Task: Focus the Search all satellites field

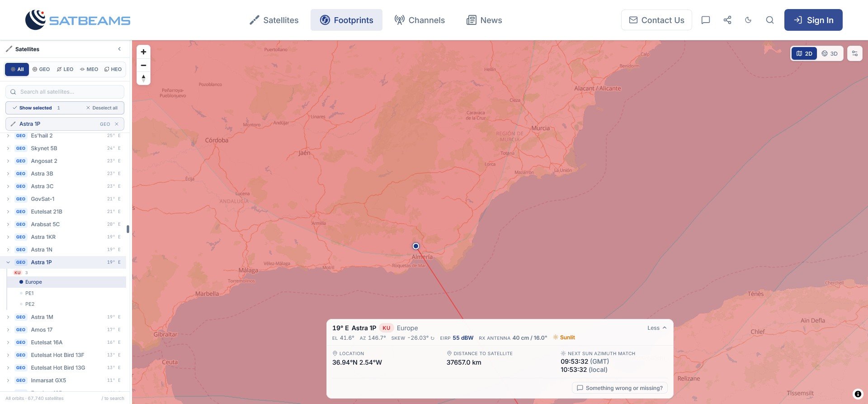Action: (x=65, y=92)
